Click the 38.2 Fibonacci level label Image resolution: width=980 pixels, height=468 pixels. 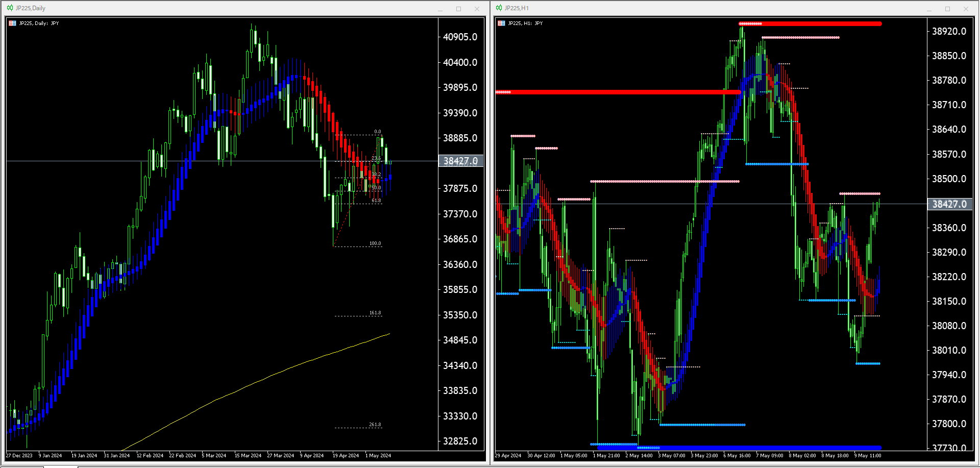376,175
